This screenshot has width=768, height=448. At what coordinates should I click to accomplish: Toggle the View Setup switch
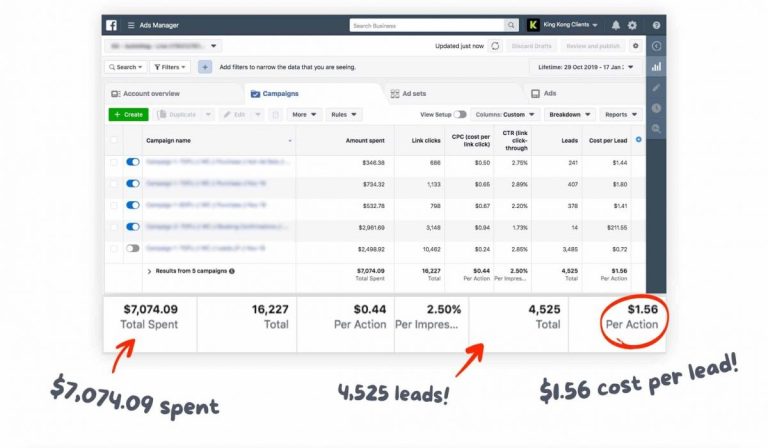[459, 115]
